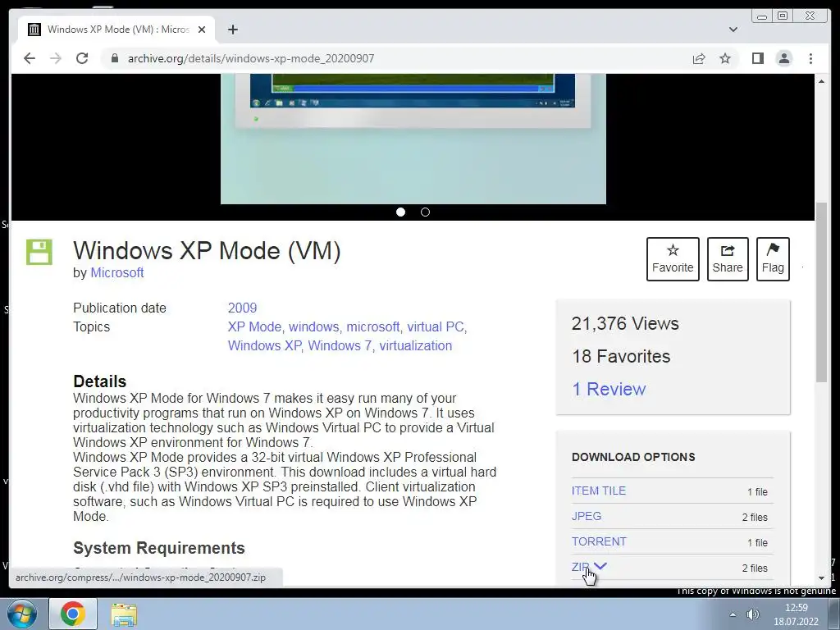Reload the archive.org page
The image size is (840, 630).
pyautogui.click(x=82, y=58)
